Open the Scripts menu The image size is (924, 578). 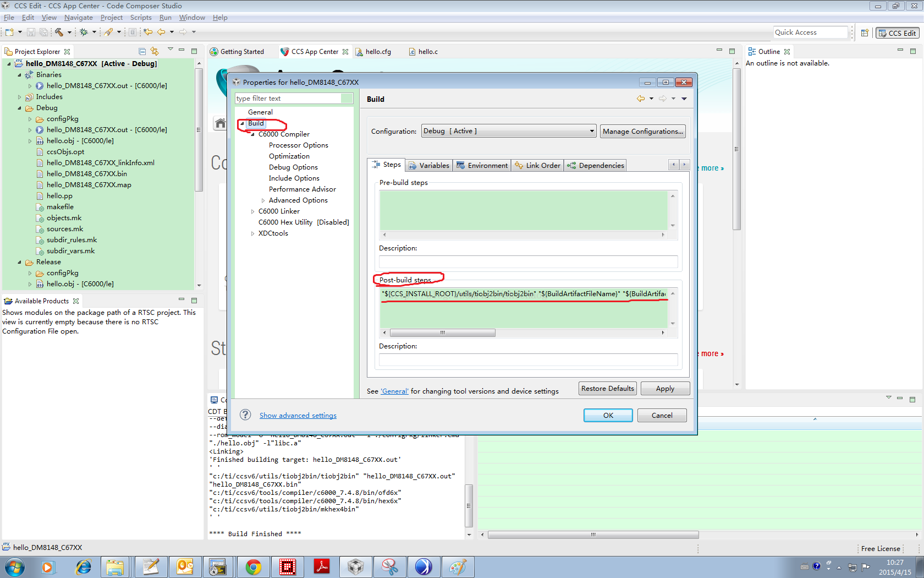pos(141,18)
